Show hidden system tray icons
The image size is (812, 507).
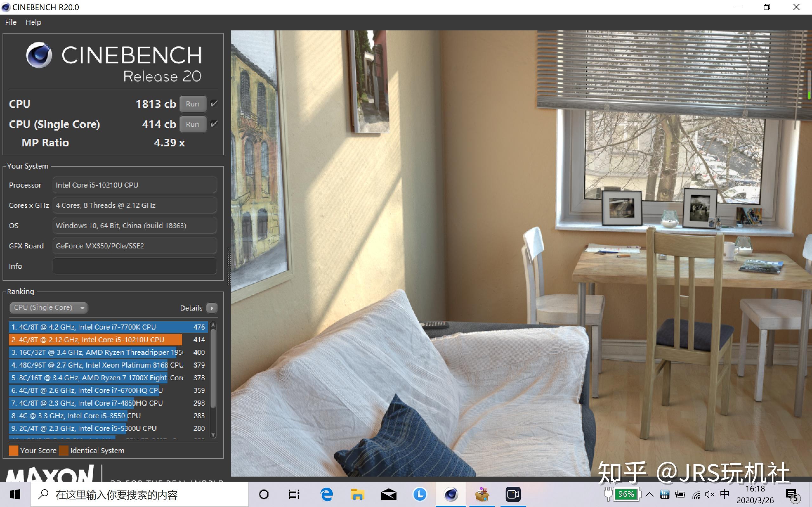coord(650,495)
